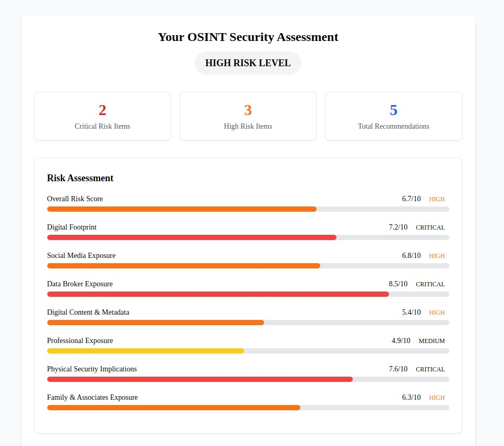Click the Risk Assessment section heading
The image size is (504, 446).
pyautogui.click(x=80, y=178)
